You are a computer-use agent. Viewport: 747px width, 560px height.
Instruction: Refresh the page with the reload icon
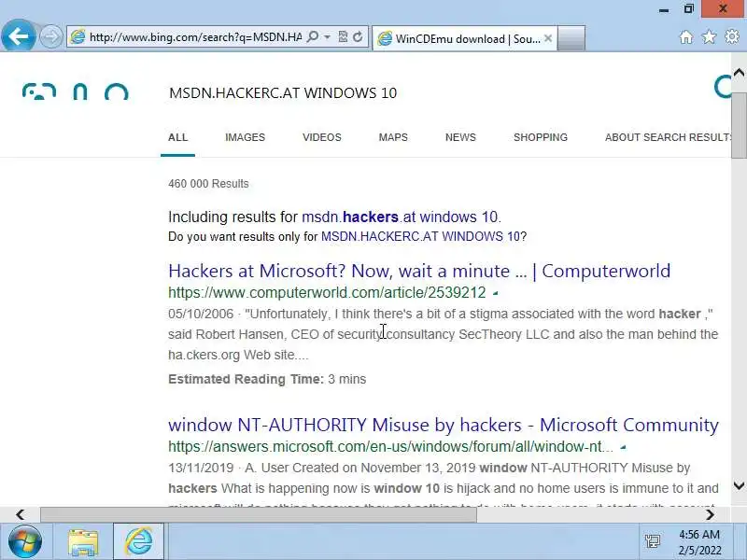(358, 36)
